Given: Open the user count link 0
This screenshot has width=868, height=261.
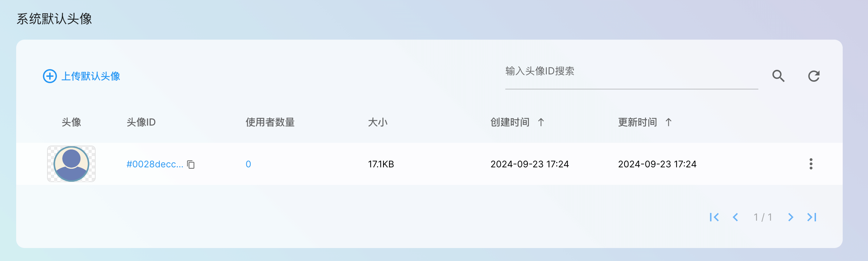Looking at the screenshot, I should pos(248,164).
